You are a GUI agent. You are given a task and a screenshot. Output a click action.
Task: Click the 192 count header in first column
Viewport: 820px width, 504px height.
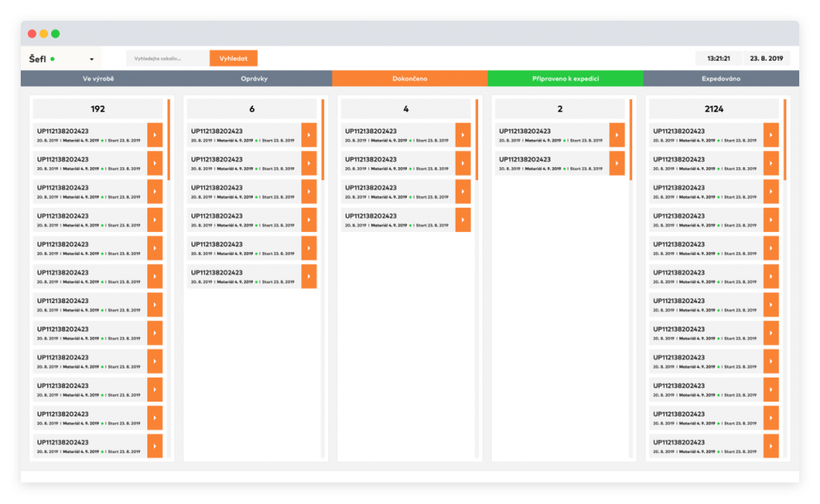(98, 109)
